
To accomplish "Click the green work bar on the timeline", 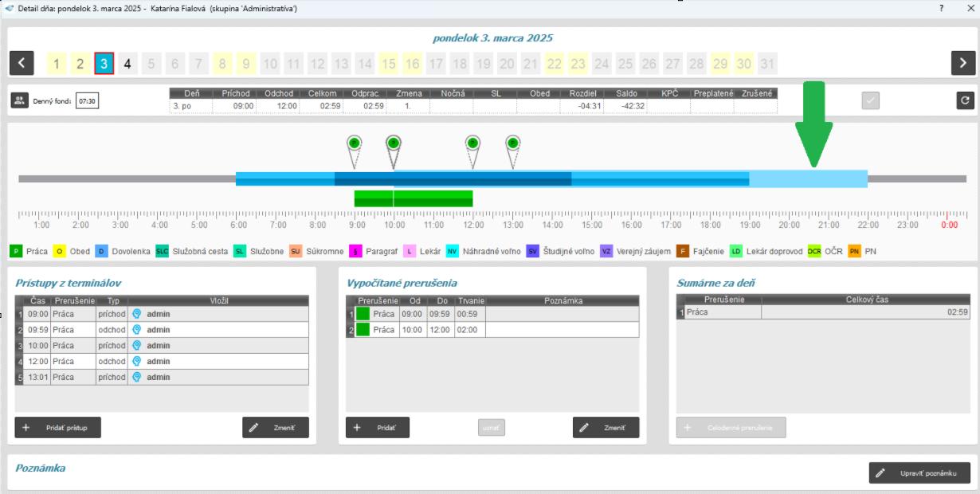I will (x=413, y=198).
